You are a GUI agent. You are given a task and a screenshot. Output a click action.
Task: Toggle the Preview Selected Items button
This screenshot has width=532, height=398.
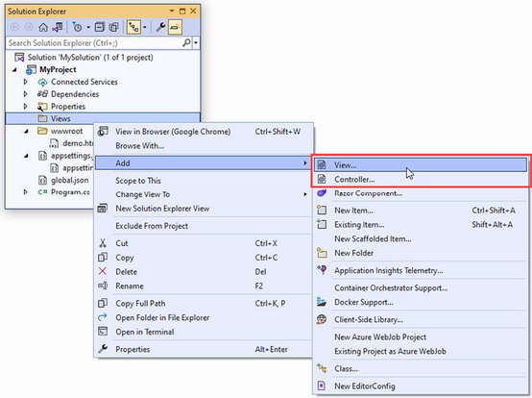(x=175, y=27)
